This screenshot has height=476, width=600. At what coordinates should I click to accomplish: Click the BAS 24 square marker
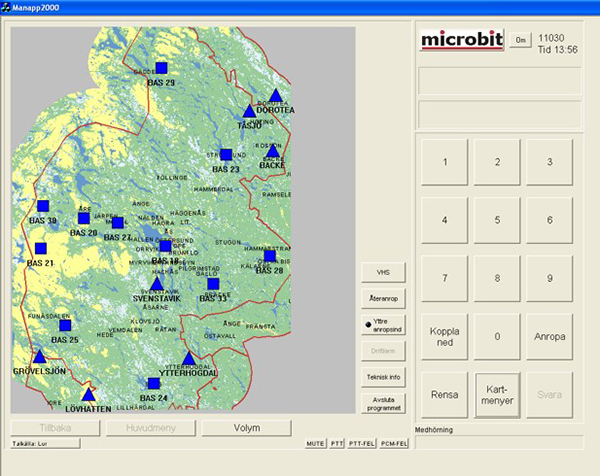[x=154, y=384]
